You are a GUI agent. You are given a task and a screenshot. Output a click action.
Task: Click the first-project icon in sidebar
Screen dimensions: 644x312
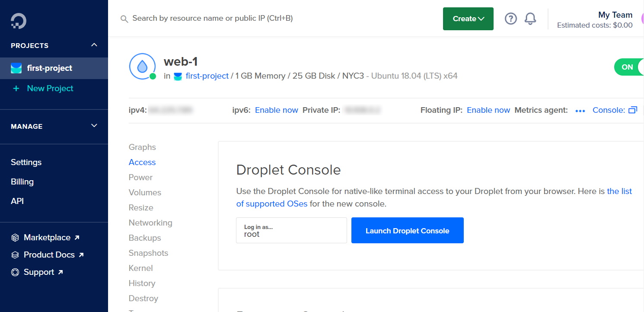click(x=16, y=68)
